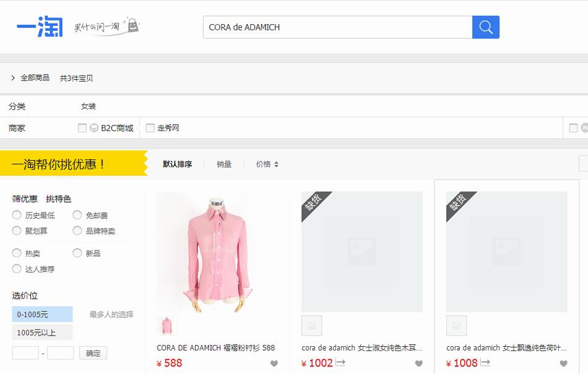Select the 新品 radio option
This screenshot has height=374, width=588.
coord(77,253)
